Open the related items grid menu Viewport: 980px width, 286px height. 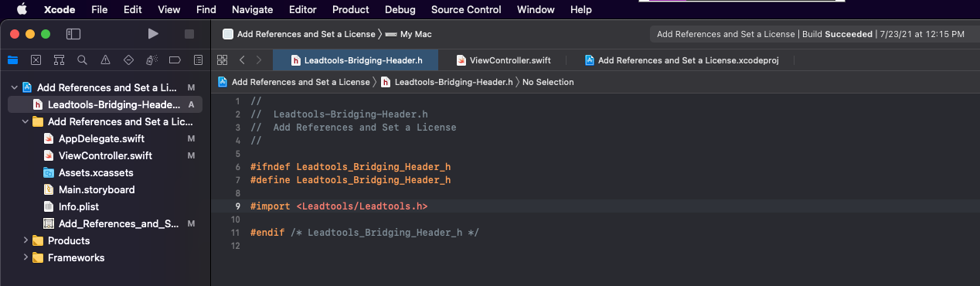pos(223,60)
